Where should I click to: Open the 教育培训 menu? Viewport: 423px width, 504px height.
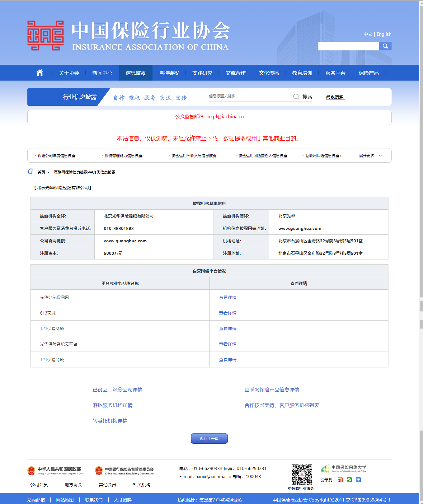click(x=302, y=73)
